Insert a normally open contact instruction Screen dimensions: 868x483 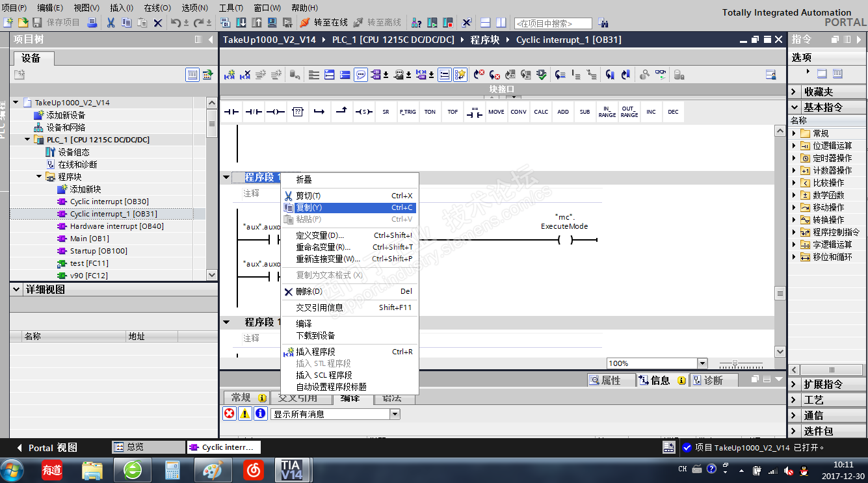click(232, 112)
